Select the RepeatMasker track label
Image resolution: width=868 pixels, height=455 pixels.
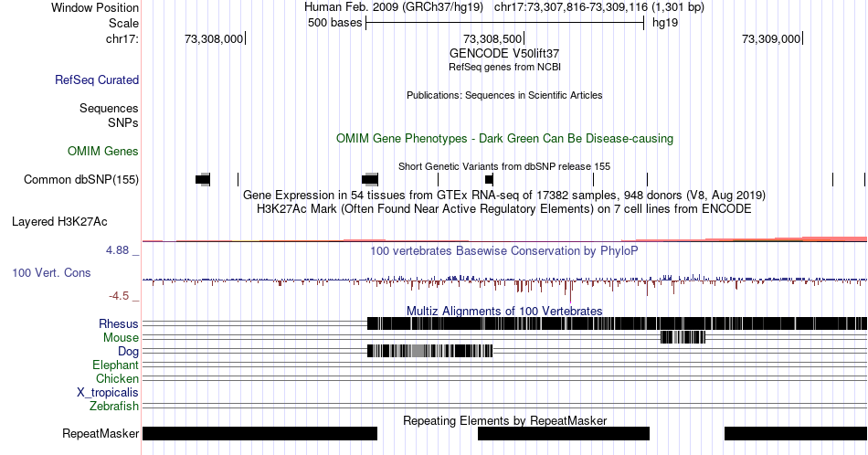101,433
